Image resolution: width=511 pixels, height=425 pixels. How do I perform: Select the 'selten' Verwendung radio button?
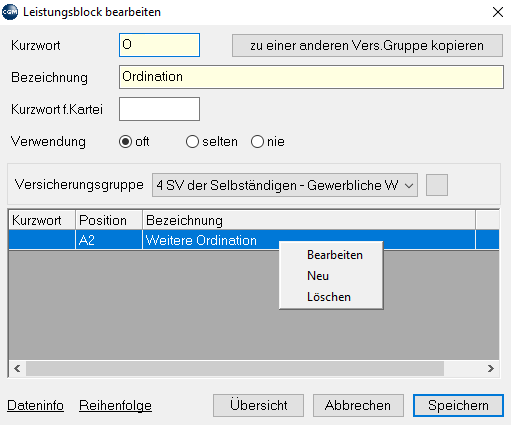click(192, 142)
